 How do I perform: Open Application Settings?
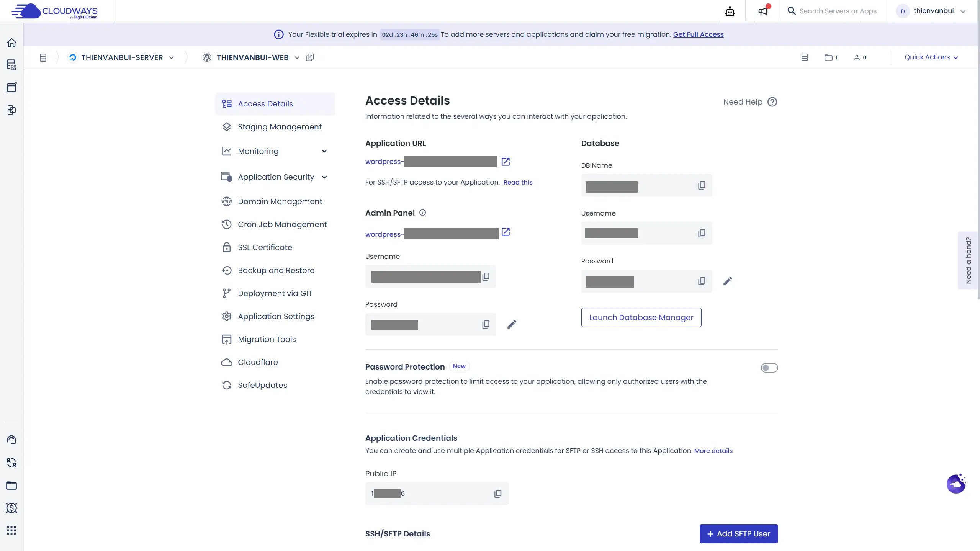275,316
